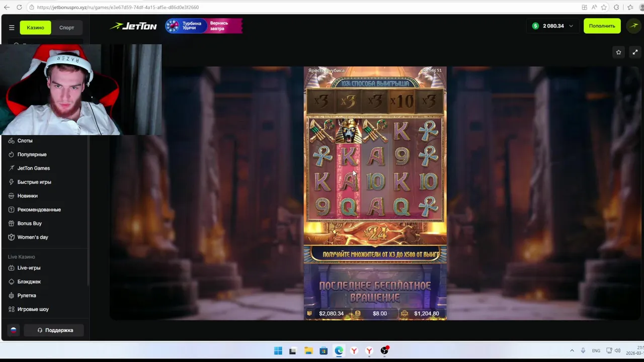The image size is (644, 362).
Task: Bookmark page with address bar star
Action: [604, 7]
